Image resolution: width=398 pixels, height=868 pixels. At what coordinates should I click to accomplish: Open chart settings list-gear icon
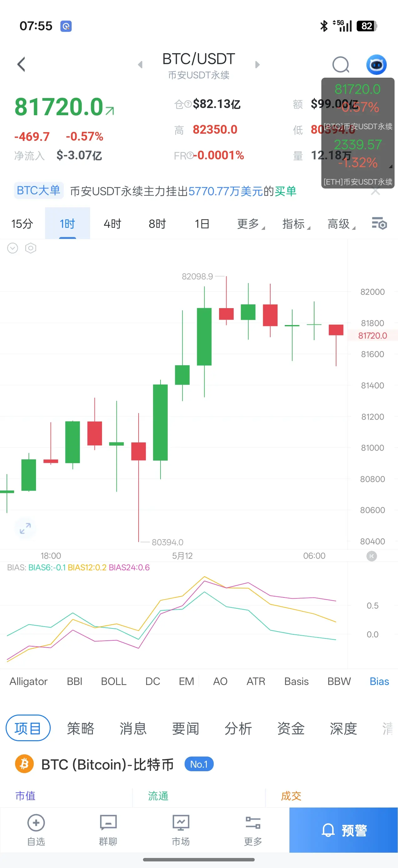click(x=380, y=223)
